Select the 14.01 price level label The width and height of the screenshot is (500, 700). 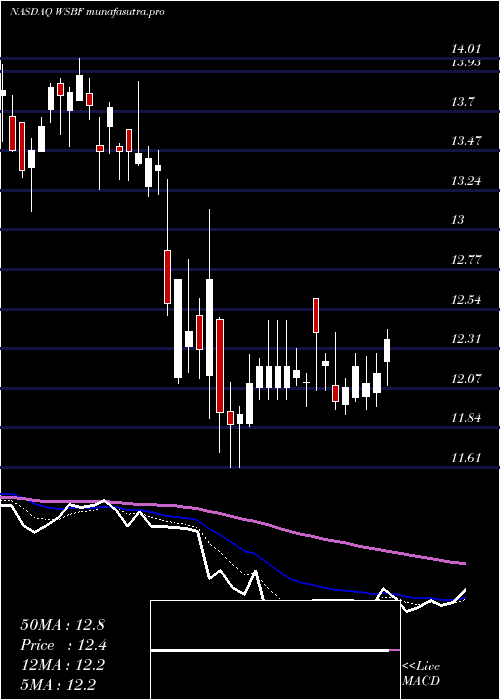pyautogui.click(x=466, y=49)
